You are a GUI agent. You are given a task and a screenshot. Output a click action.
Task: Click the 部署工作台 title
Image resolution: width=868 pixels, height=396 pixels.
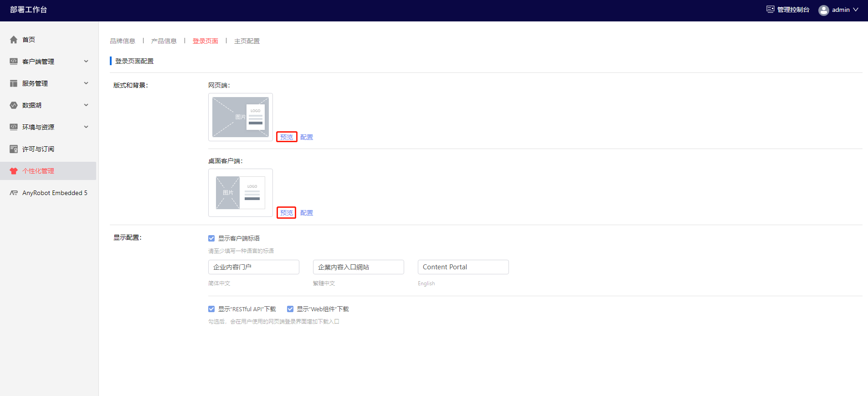(29, 10)
